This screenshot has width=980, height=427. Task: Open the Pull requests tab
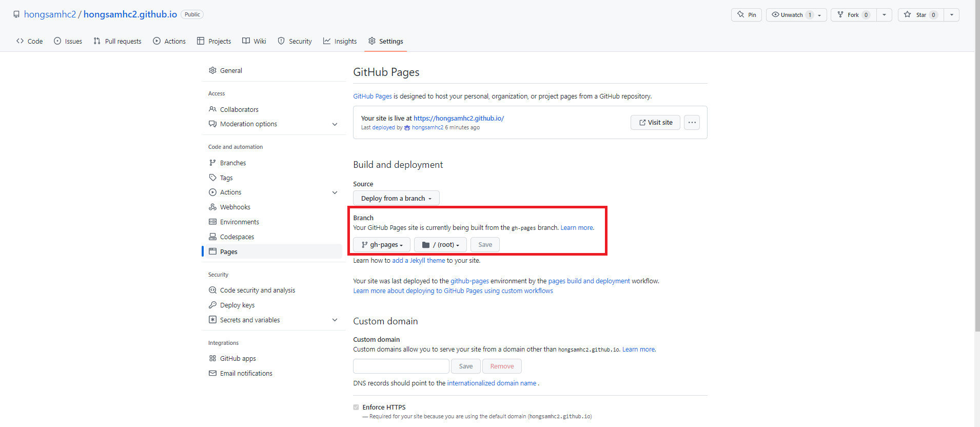pos(117,41)
